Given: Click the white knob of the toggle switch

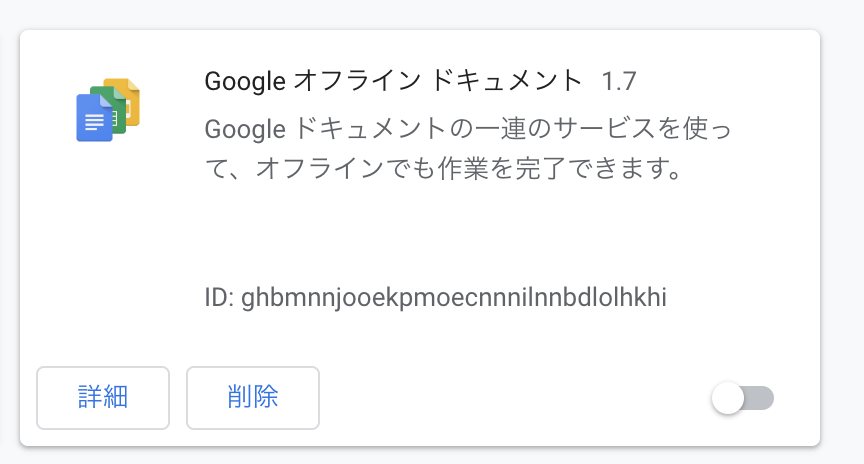Looking at the screenshot, I should click(728, 398).
